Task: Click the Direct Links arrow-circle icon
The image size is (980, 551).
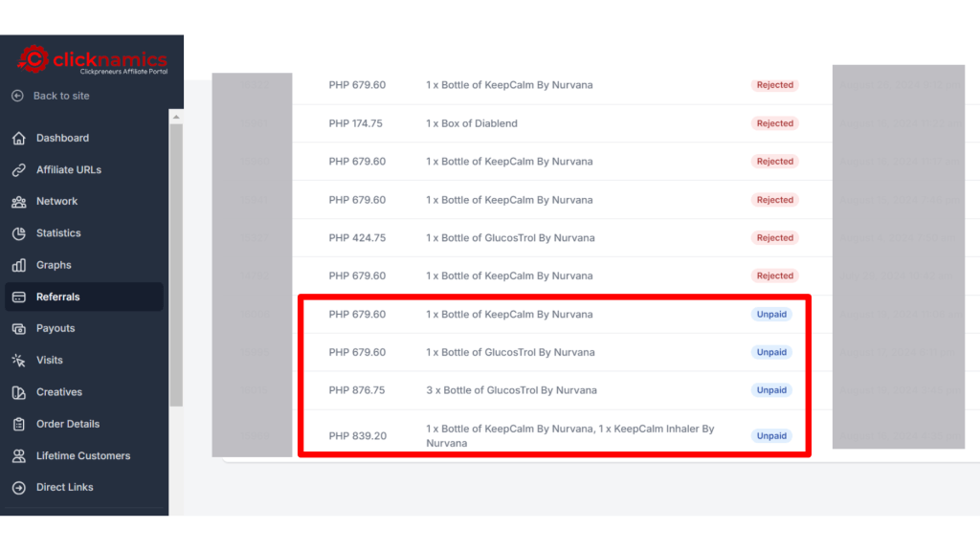Action: (19, 487)
